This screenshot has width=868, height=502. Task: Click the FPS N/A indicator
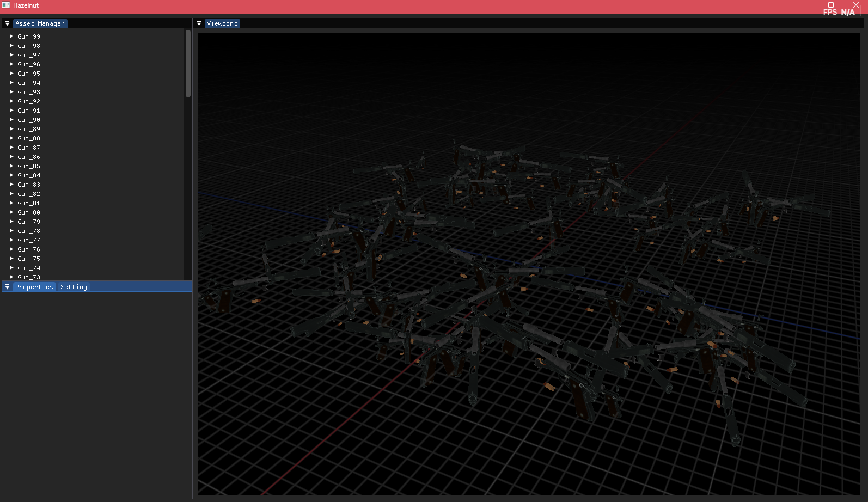839,12
